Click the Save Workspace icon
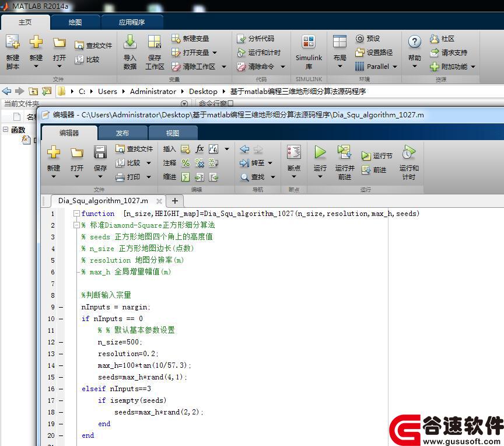 point(155,42)
